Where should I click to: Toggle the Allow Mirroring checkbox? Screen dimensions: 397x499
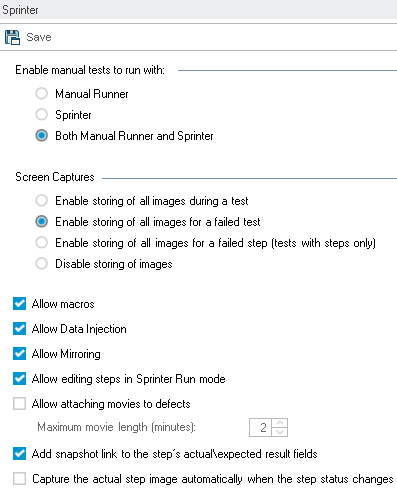[19, 354]
